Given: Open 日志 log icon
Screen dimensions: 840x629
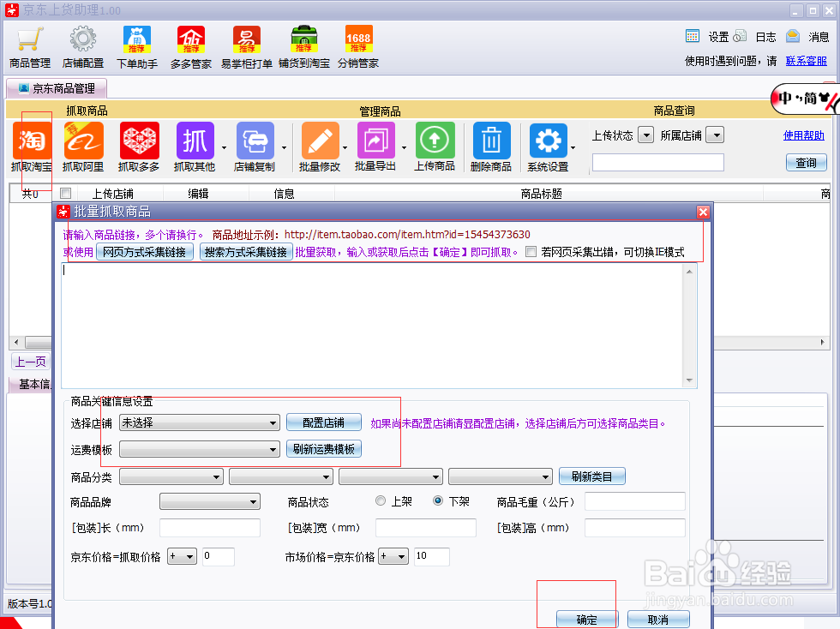Looking at the screenshot, I should click(x=740, y=37).
